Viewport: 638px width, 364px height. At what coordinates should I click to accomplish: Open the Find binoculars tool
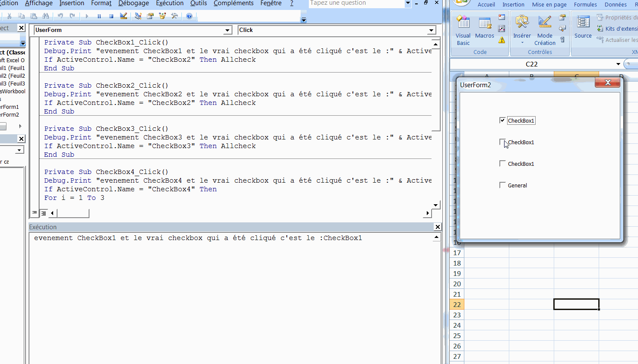coord(45,16)
